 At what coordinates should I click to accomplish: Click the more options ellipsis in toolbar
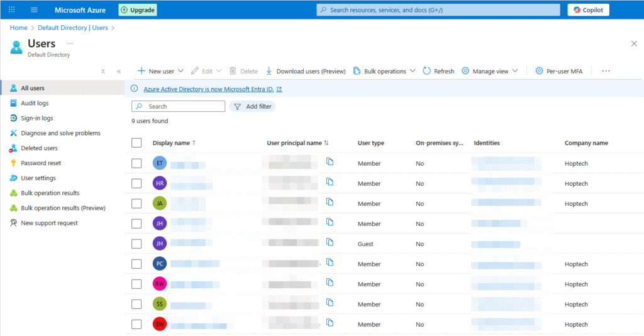[606, 72]
